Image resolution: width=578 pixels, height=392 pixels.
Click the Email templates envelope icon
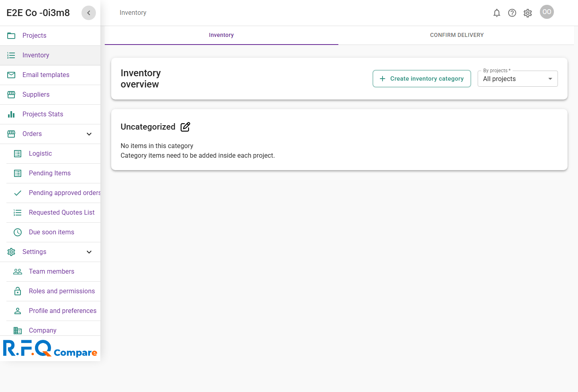11,75
